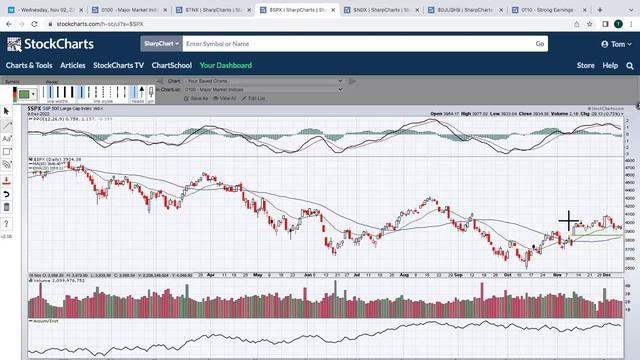Open the Charts & Tools menu
This screenshot has height=360, width=640.
(x=29, y=65)
